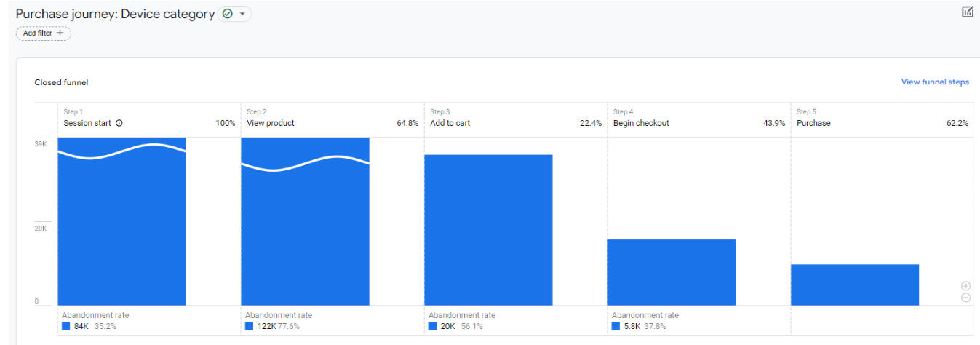Click the Begin checkout step label
Image resolution: width=980 pixels, height=345 pixels.
pos(641,123)
